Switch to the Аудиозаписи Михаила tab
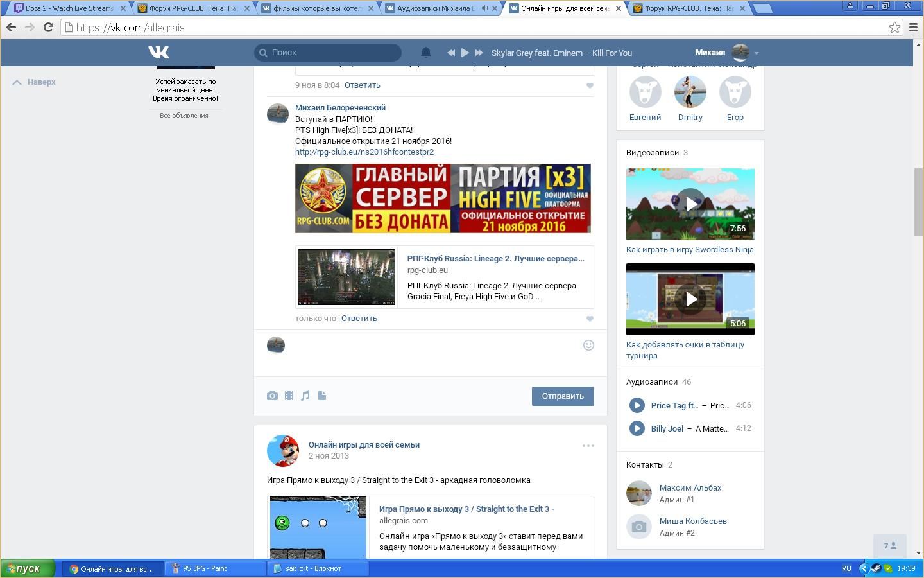Viewport: 924px width, 578px height. (x=435, y=8)
